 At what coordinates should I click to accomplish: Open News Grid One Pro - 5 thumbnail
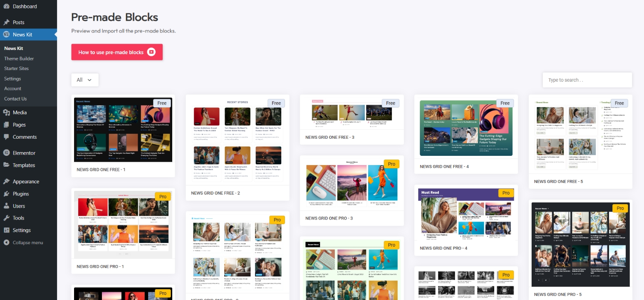pyautogui.click(x=580, y=244)
